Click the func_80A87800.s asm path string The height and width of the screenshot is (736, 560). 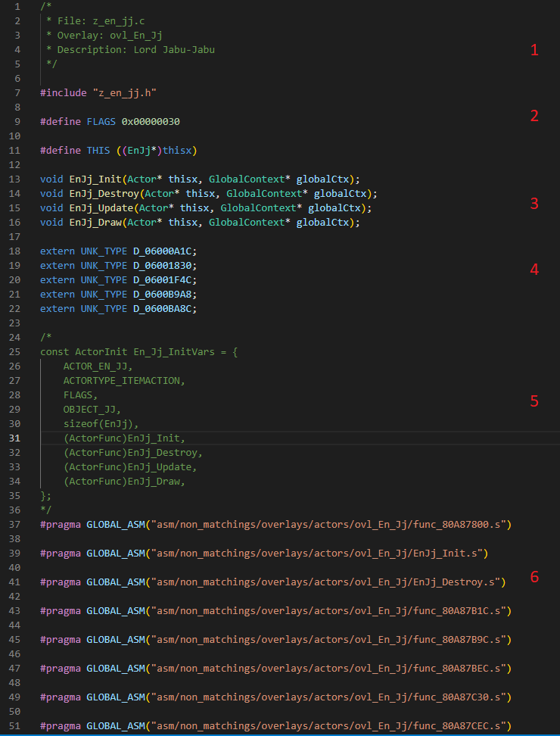coord(333,525)
